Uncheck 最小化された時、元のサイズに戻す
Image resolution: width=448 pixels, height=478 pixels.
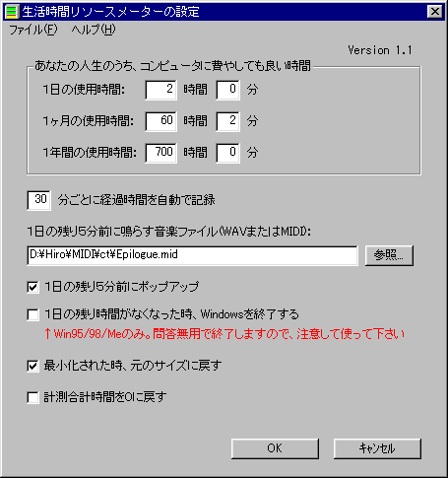(32, 366)
